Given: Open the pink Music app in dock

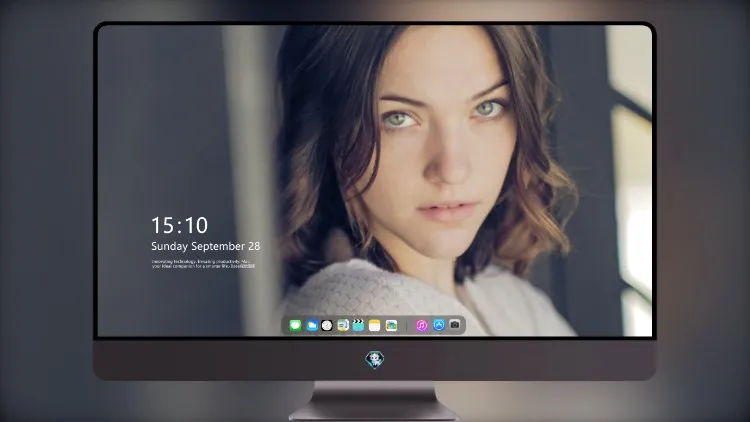Looking at the screenshot, I should click(421, 325).
